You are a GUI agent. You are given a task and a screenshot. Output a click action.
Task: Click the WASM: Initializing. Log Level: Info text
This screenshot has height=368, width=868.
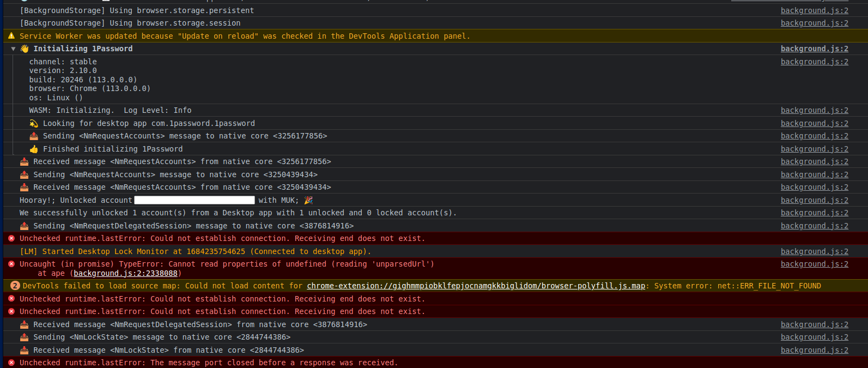tap(111, 110)
